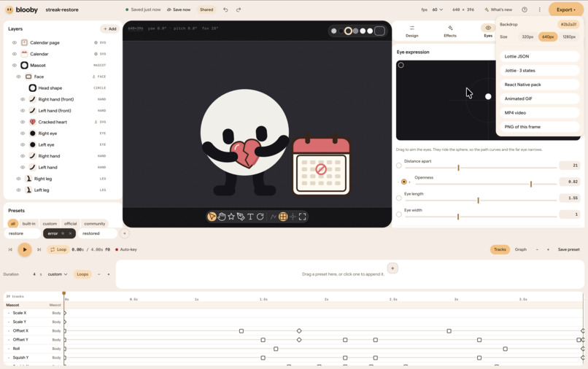Select the hand pan tool
Image resolution: width=588 pixels, height=369 pixels.
(x=222, y=217)
